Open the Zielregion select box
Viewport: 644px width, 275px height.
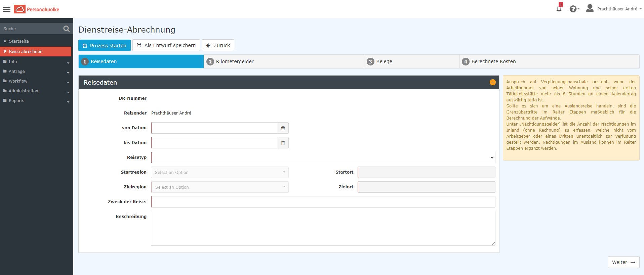219,187
